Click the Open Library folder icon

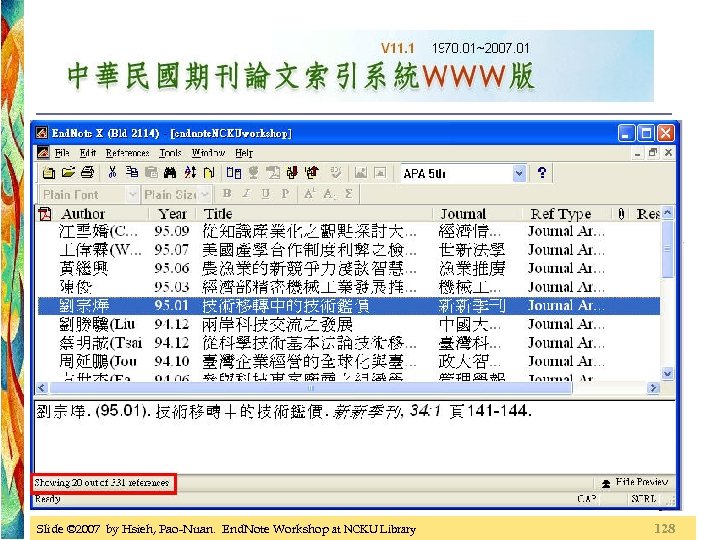click(68, 173)
